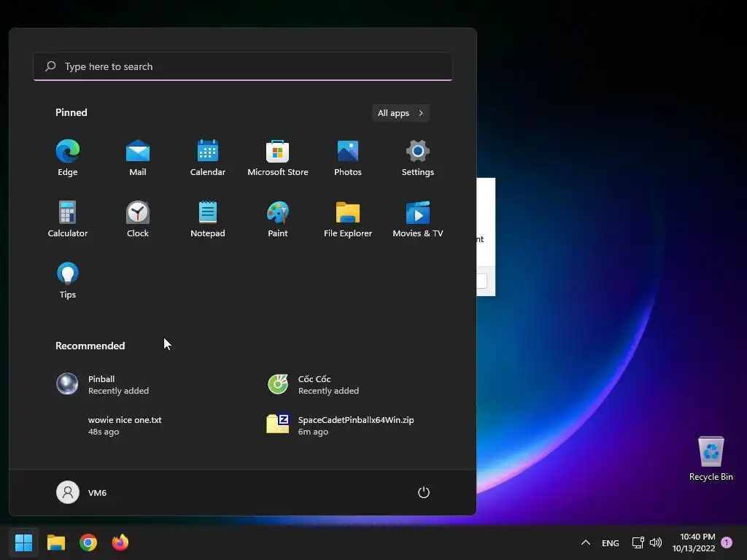Open File Explorer in the pinned grid

[348, 219]
